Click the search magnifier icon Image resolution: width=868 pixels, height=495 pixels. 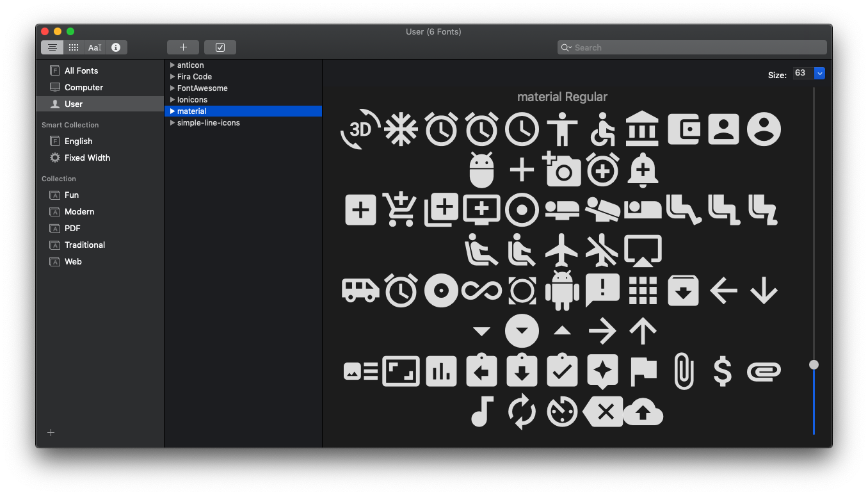coord(566,47)
